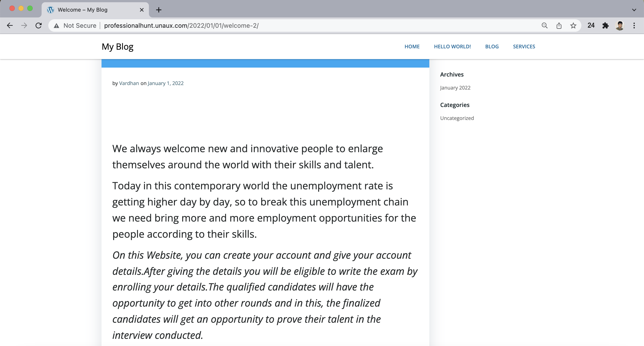The width and height of the screenshot is (644, 346).
Task: Click the URL address bar field
Action: click(300, 26)
